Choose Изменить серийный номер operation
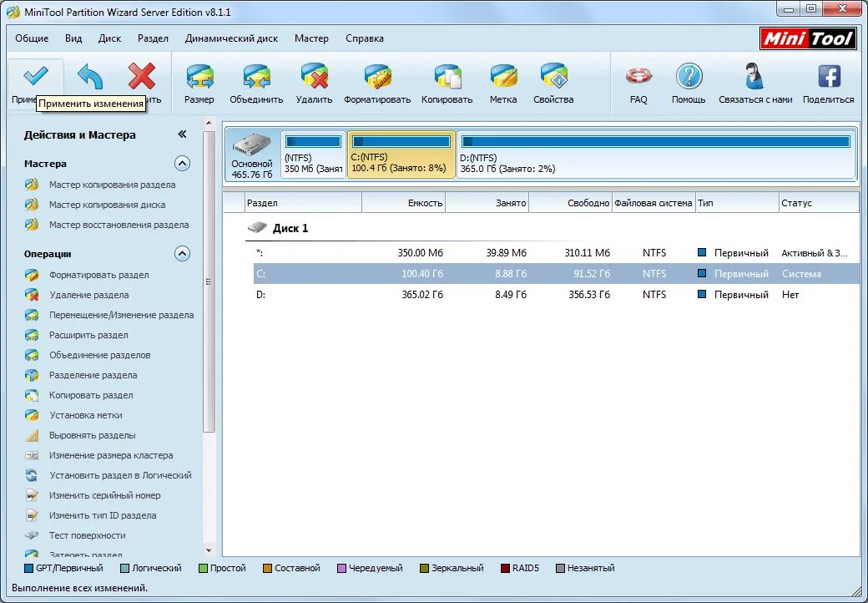This screenshot has width=868, height=603. coord(104,495)
